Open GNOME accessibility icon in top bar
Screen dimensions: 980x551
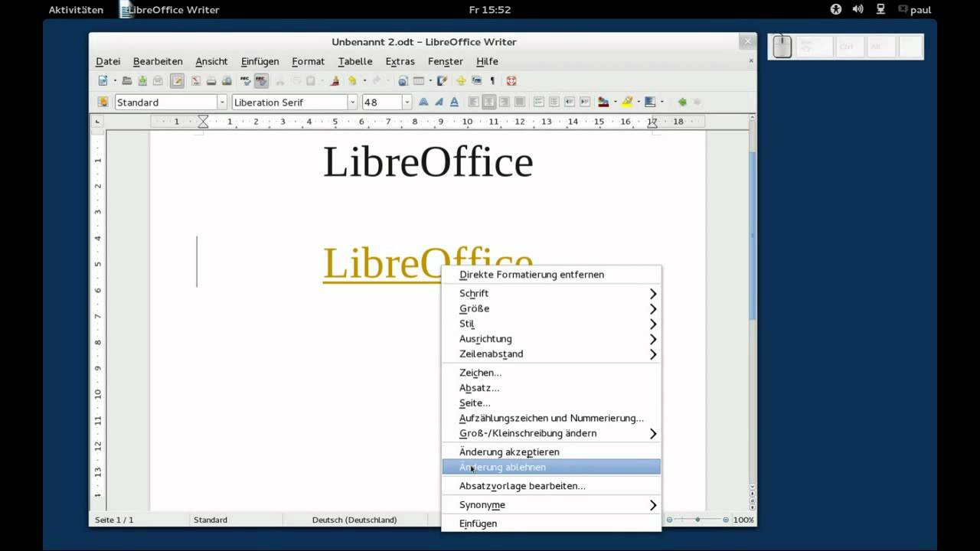(x=836, y=9)
